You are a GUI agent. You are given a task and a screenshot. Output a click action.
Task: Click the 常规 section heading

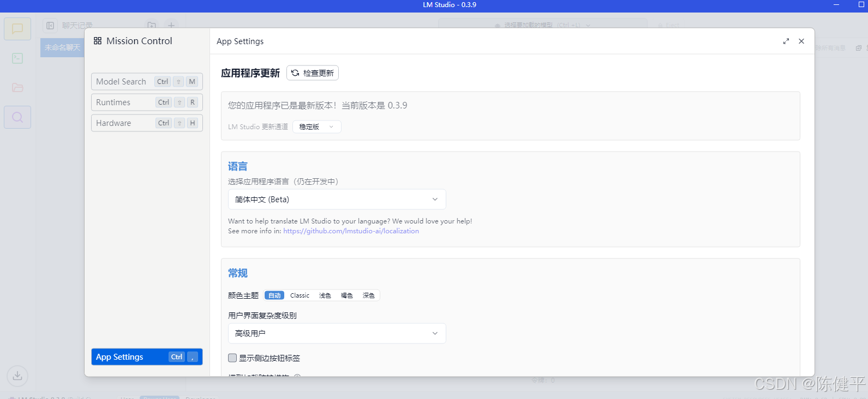tap(238, 273)
